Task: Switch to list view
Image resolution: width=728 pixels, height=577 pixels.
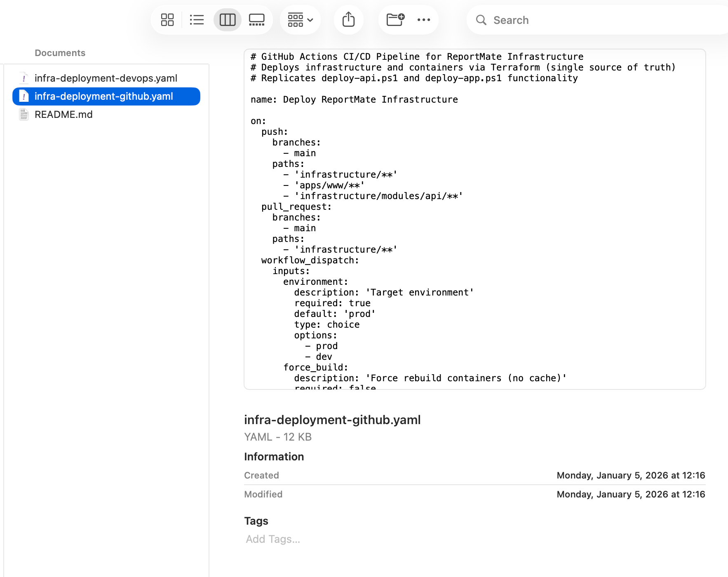Action: coord(197,20)
